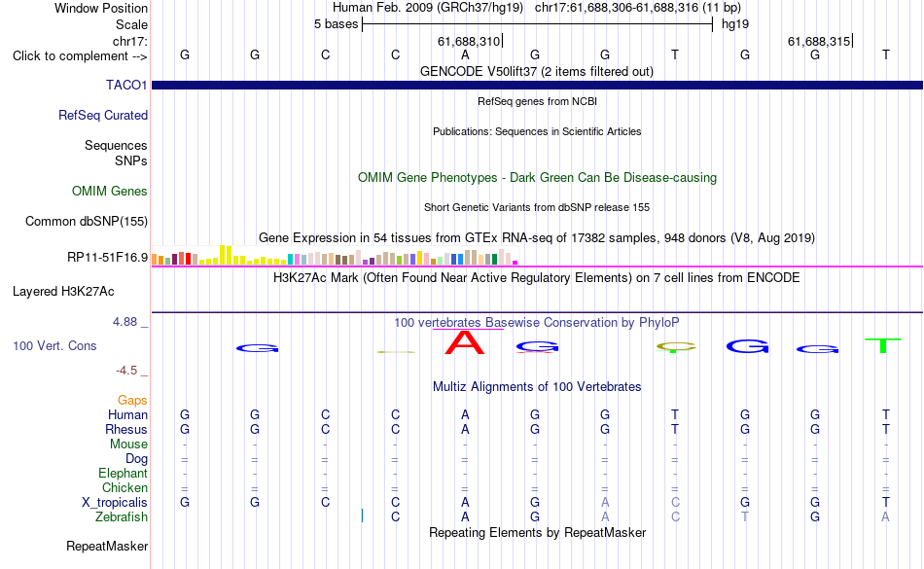
Task: Click the Layered H3K27Ac track label
Action: click(63, 291)
